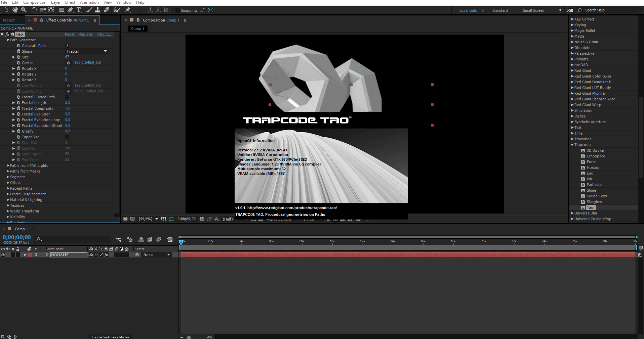Click the timeline timecode 0;00;00;00
644x339 pixels.
pyautogui.click(x=17, y=237)
